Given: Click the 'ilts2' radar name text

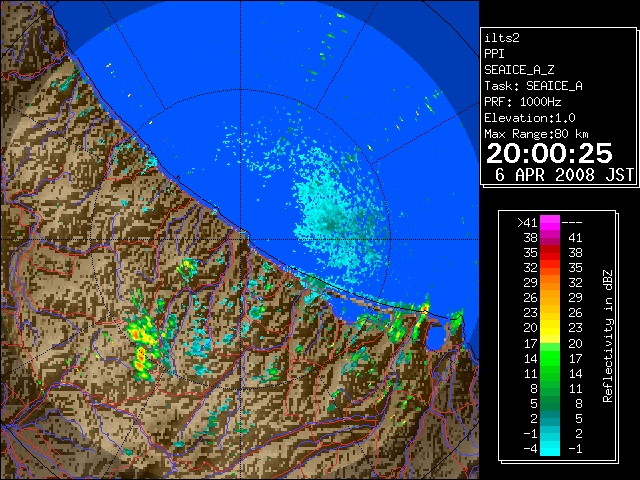Looking at the screenshot, I should click(502, 38).
